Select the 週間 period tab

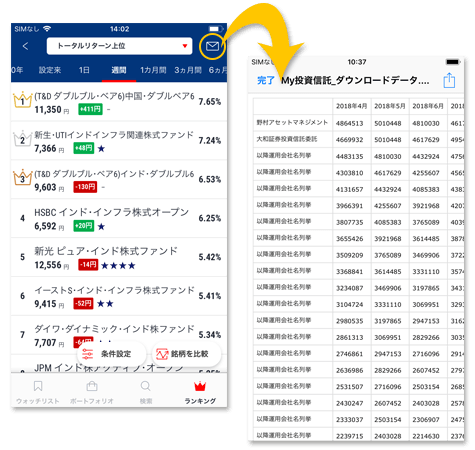coord(119,70)
